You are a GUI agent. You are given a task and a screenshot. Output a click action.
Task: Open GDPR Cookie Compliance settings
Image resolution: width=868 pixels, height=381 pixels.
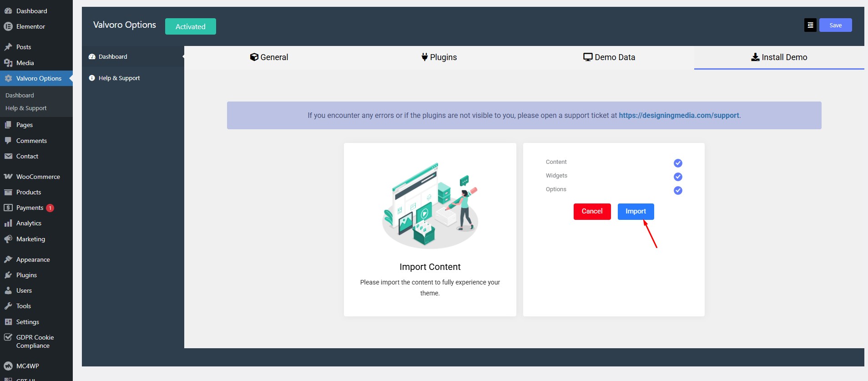[35, 341]
